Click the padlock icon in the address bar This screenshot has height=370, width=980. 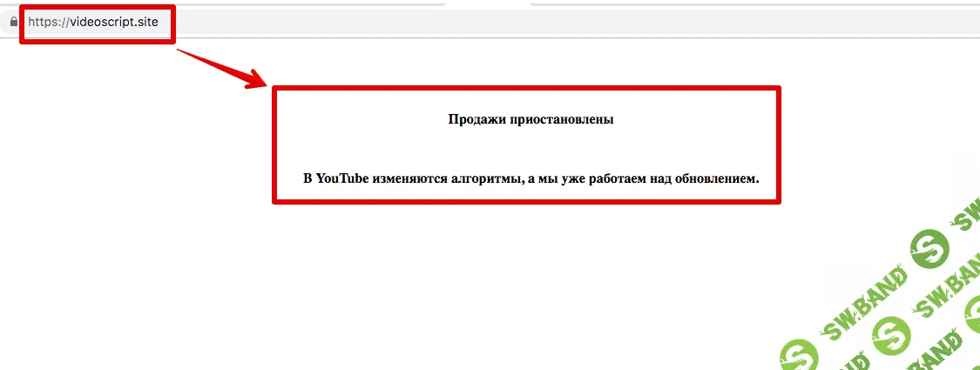(14, 22)
